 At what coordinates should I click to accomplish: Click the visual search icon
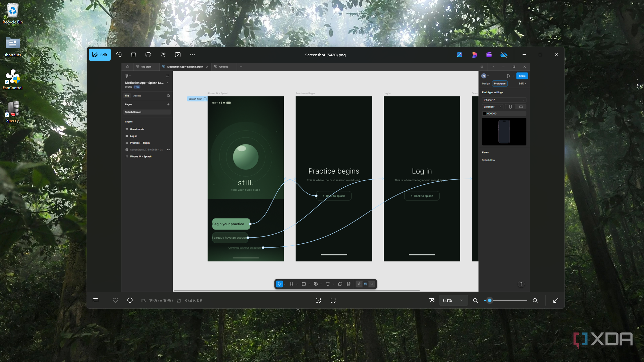(x=318, y=300)
